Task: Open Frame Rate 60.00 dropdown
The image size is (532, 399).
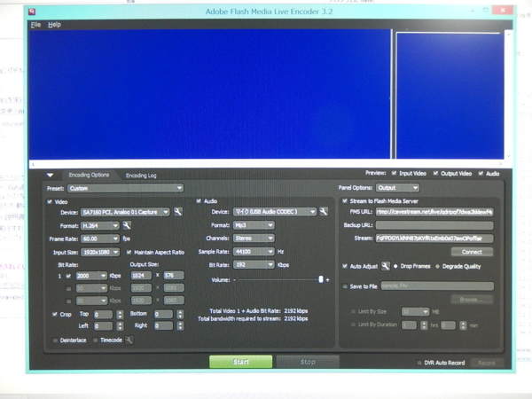Action: [x=99, y=239]
